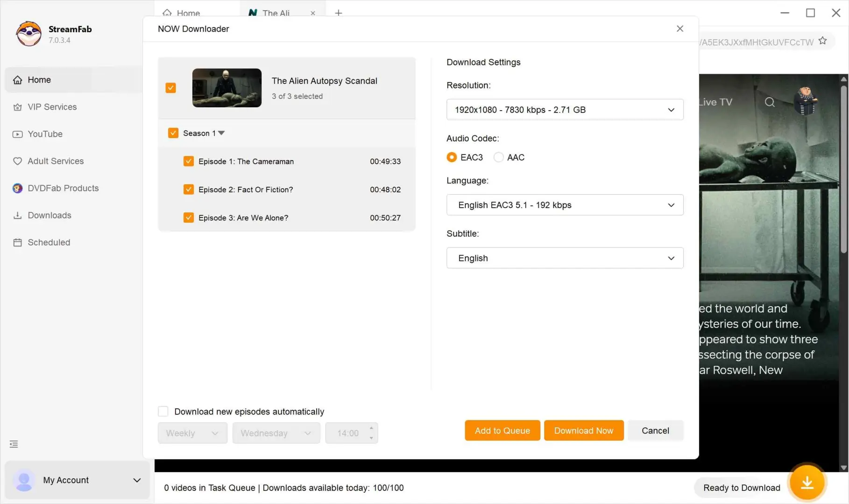Click Ready to Download button
This screenshot has width=849, height=504.
[742, 488]
